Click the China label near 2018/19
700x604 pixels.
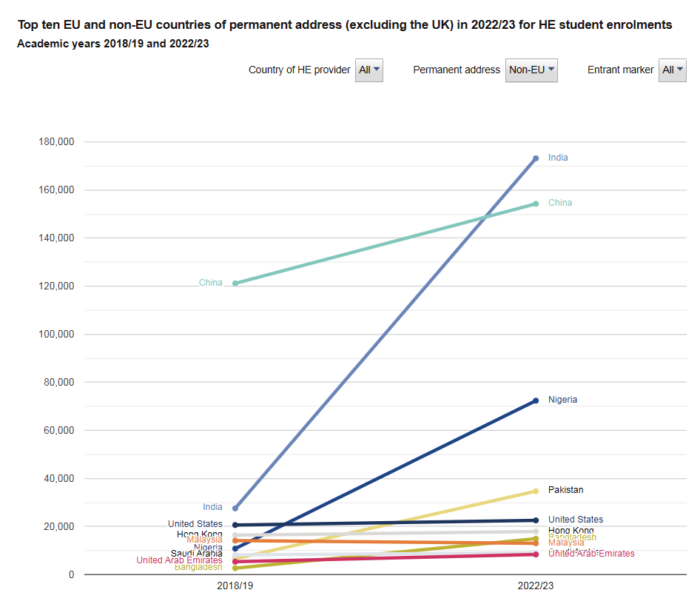pos(210,283)
